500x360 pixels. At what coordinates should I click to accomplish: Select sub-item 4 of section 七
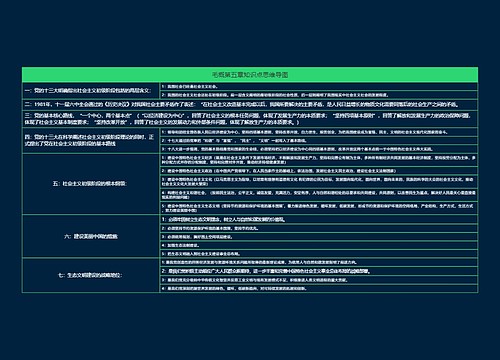pos(319,289)
